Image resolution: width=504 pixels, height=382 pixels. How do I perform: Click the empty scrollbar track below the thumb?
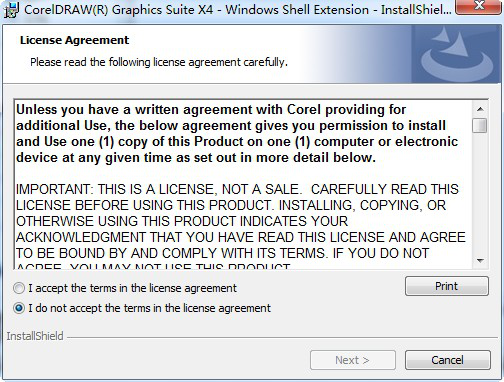pos(480,193)
